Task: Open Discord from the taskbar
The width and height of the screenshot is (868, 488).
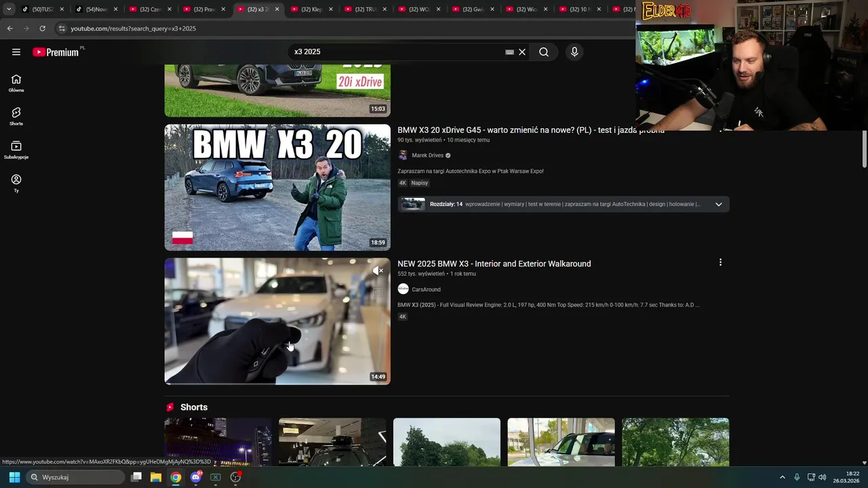Action: pos(196,477)
